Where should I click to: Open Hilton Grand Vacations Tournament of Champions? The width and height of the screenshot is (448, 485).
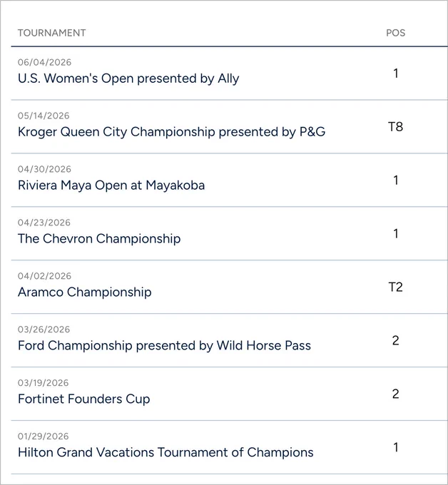pyautogui.click(x=166, y=452)
